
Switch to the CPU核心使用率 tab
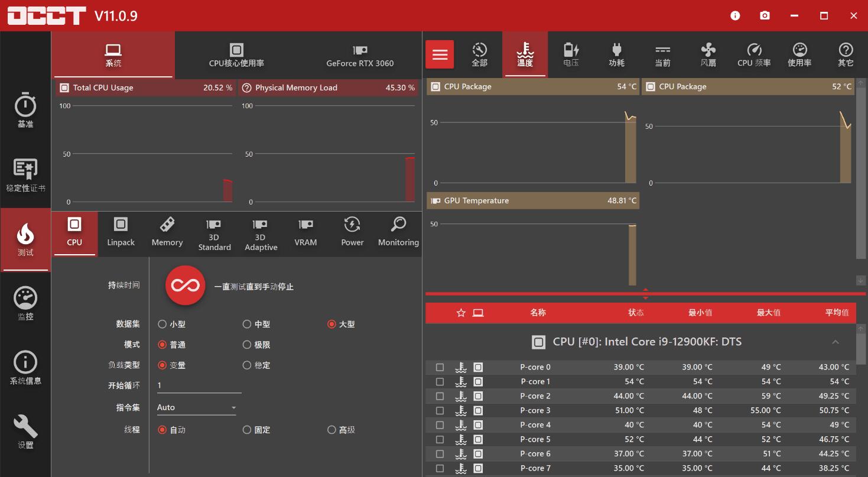click(x=236, y=55)
